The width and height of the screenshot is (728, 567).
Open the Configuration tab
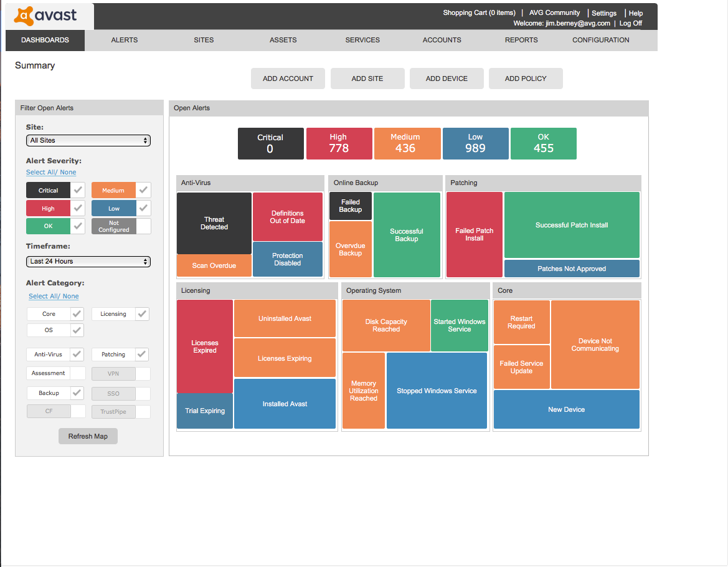[601, 40]
